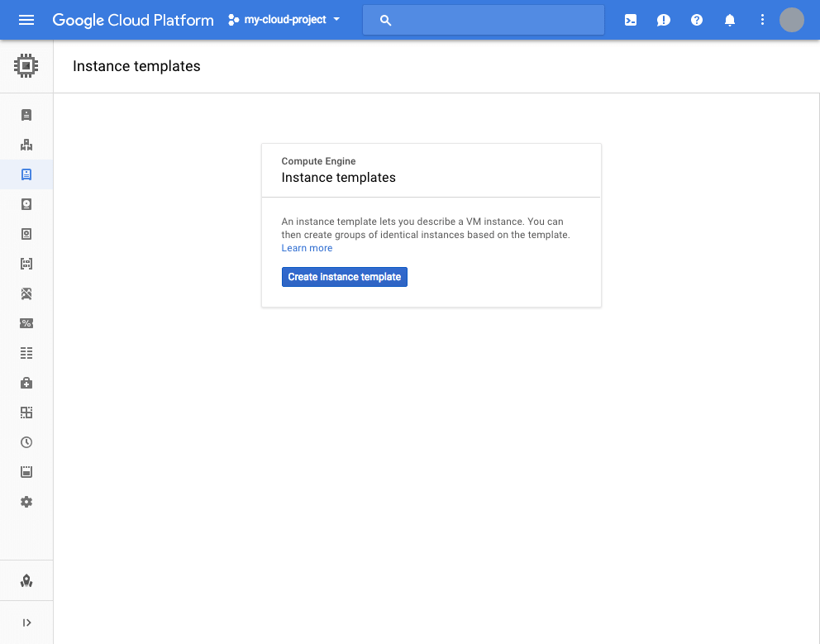Open VM instances from the sidebar
This screenshot has height=644, width=820.
(x=26, y=115)
